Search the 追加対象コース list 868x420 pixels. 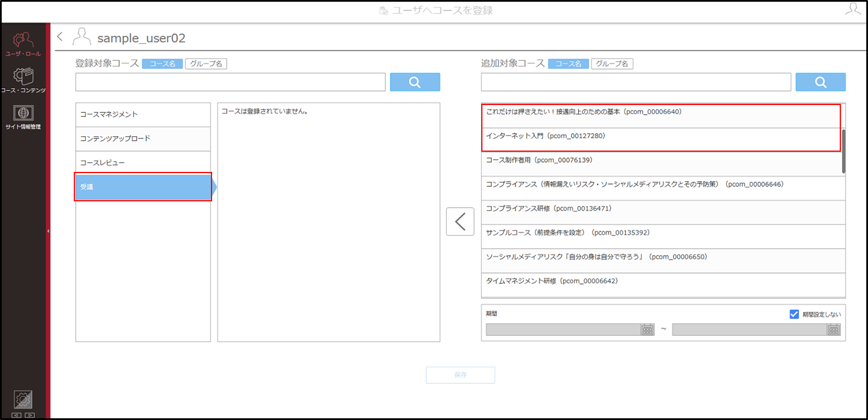821,82
